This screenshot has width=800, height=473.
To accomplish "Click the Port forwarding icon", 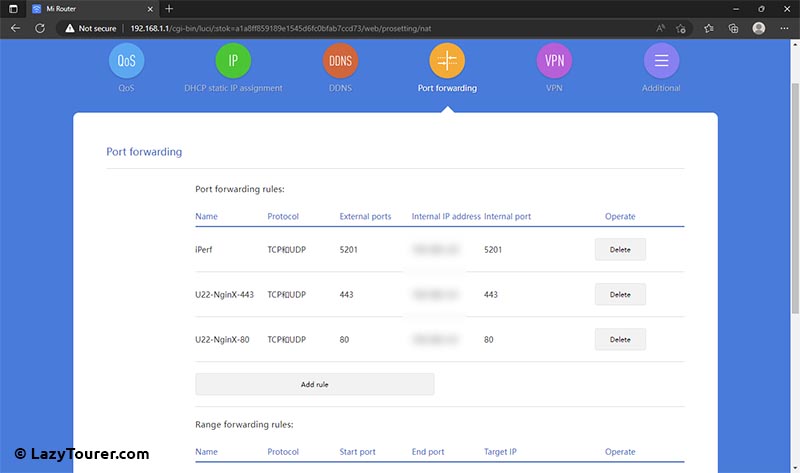I will coord(447,61).
